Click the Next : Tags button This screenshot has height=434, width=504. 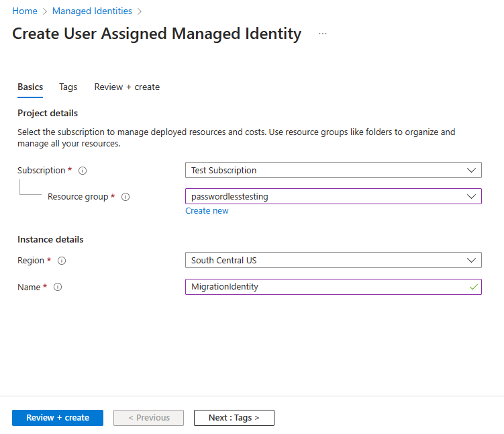pyautogui.click(x=234, y=418)
